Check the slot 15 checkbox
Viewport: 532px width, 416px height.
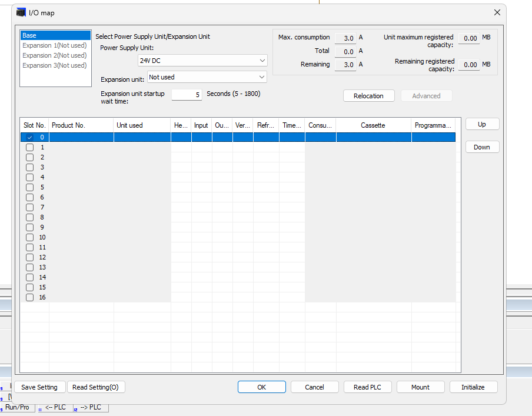point(30,287)
